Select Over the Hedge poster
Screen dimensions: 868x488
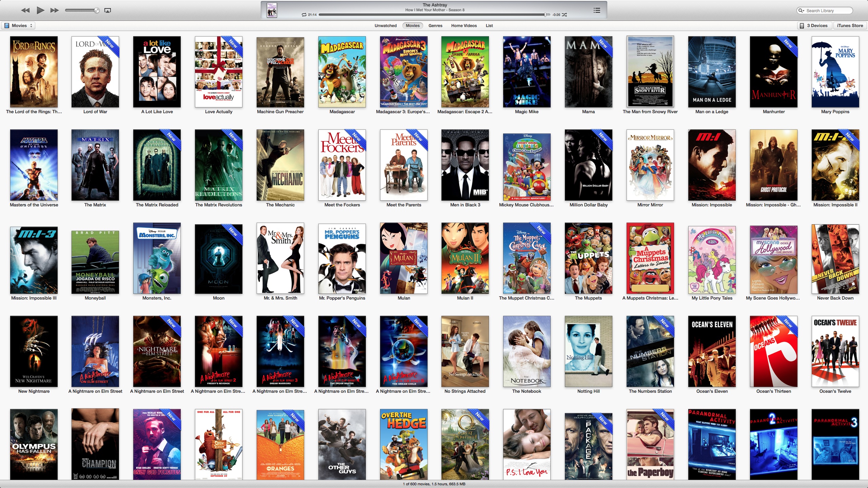coord(404,444)
